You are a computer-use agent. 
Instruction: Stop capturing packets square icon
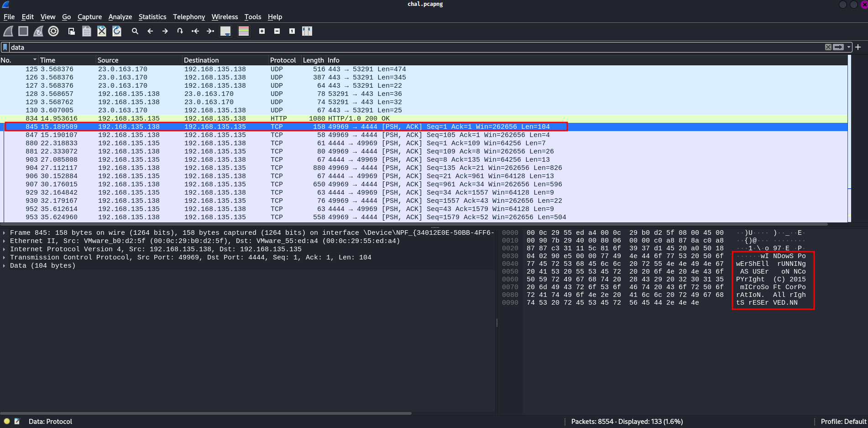23,31
